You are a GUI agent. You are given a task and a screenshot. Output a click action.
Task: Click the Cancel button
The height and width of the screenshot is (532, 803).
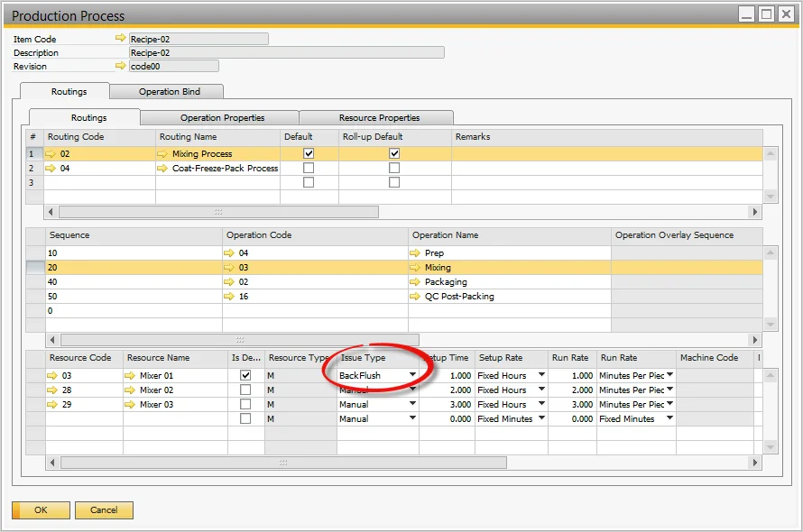(x=104, y=510)
